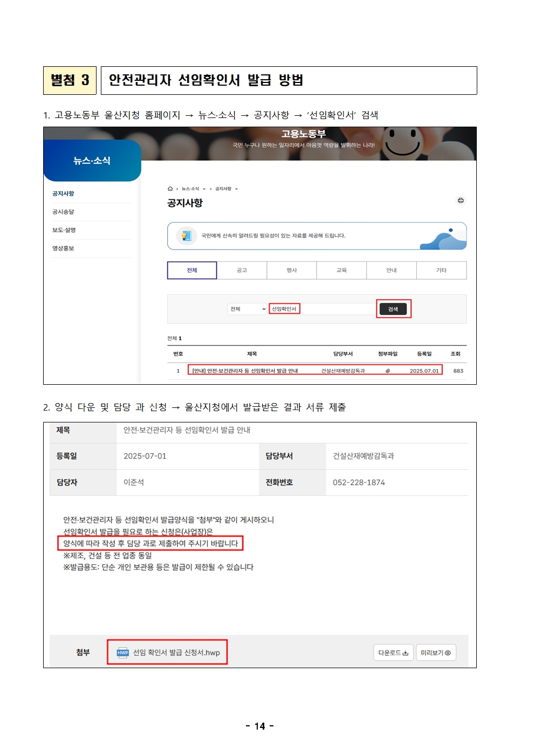Expand the 뉴스·소식 breadcrumb dropdown
The width and height of the screenshot is (535, 756).
(x=204, y=189)
